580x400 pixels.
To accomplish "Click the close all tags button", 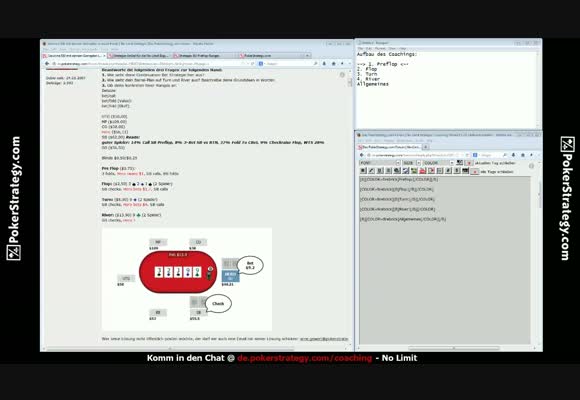I will point(475,172).
